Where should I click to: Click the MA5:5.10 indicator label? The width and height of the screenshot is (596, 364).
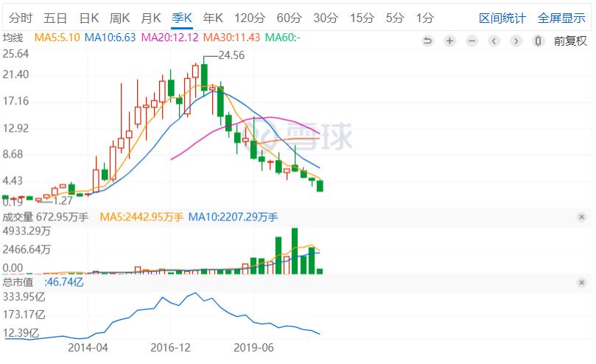(57, 38)
